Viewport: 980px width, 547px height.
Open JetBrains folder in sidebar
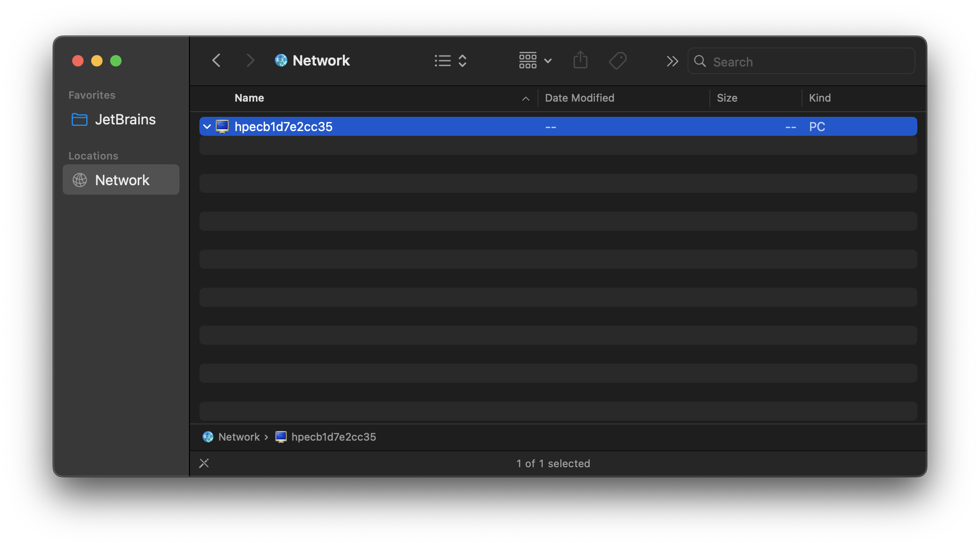[x=125, y=120]
